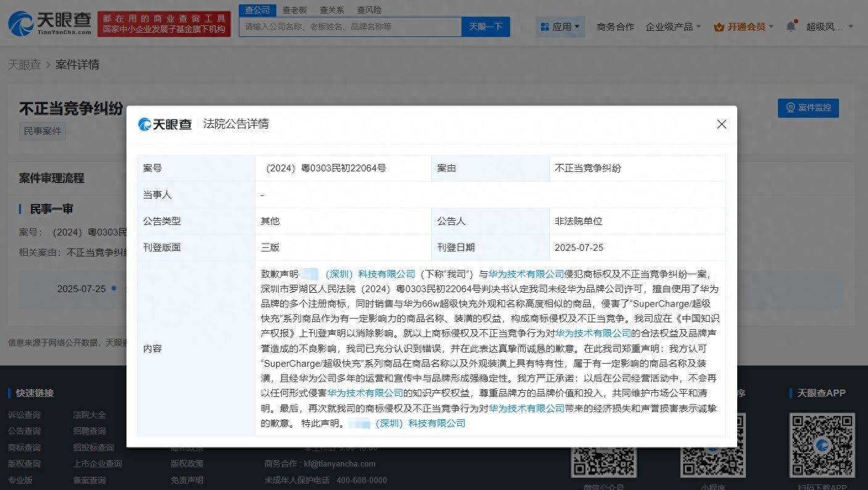Image resolution: width=868 pixels, height=490 pixels.
Task: Click the 非法院单位 announcer cell
Action: 637,221
